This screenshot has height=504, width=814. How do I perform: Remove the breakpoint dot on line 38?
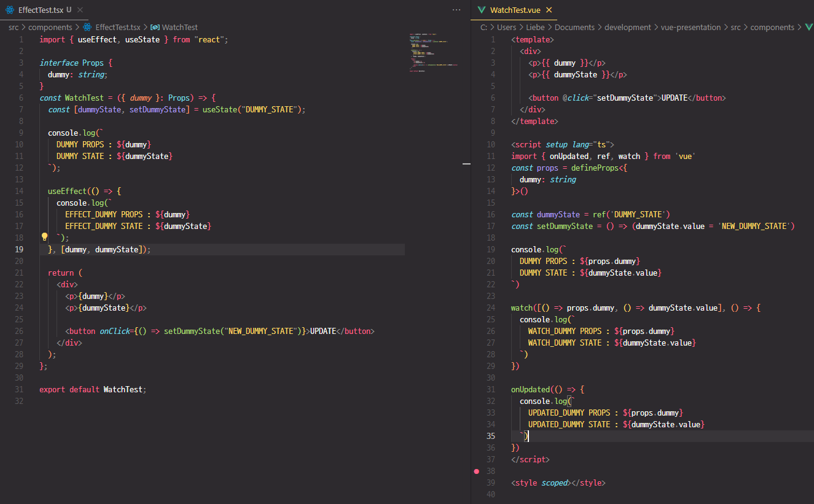point(476,471)
